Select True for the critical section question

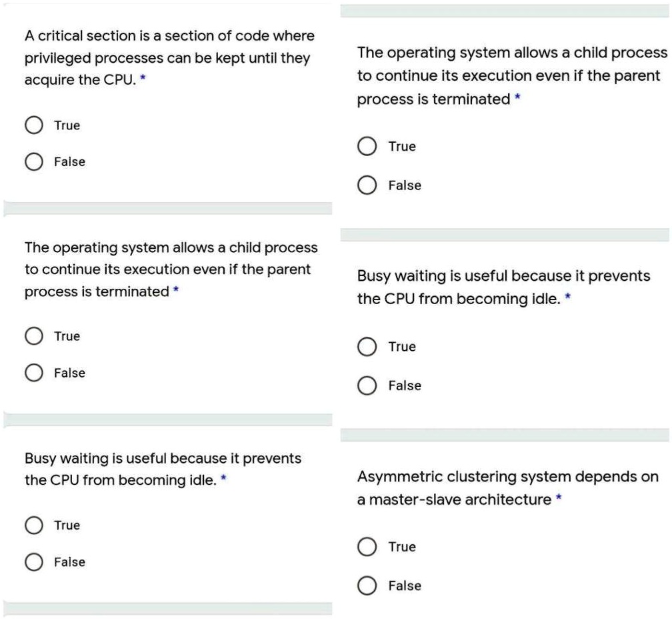pyautogui.click(x=33, y=125)
